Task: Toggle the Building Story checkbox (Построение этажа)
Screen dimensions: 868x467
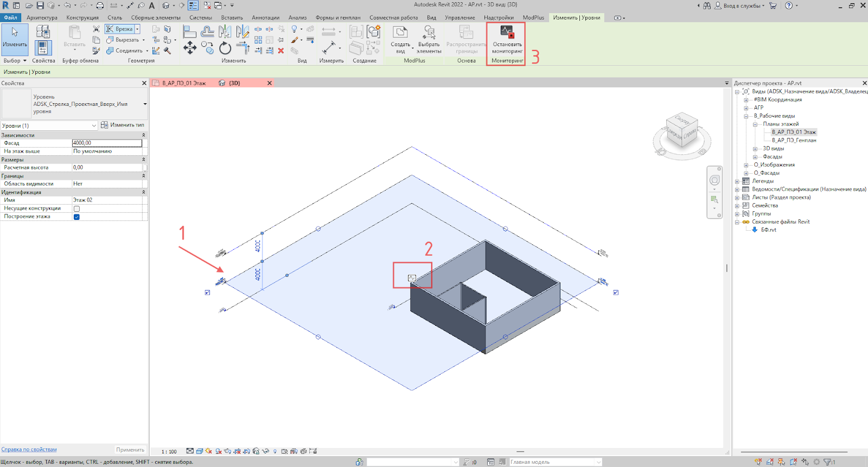Action: [76, 217]
